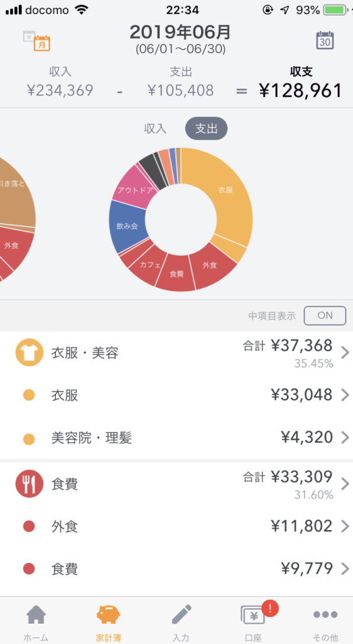Open the 口座 account icon

[253, 615]
